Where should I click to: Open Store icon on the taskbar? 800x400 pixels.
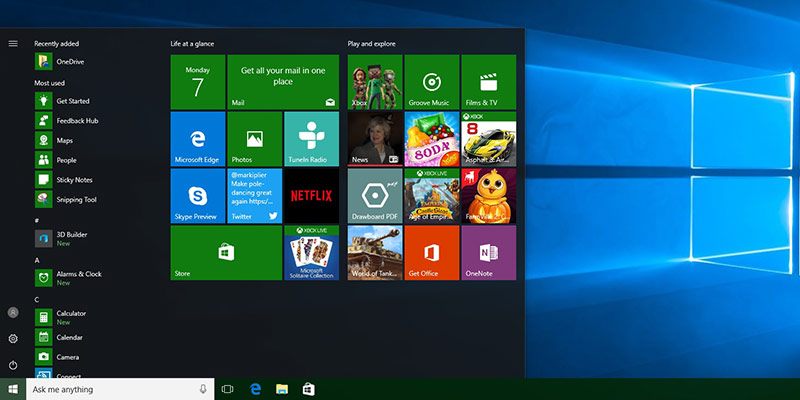(x=309, y=389)
